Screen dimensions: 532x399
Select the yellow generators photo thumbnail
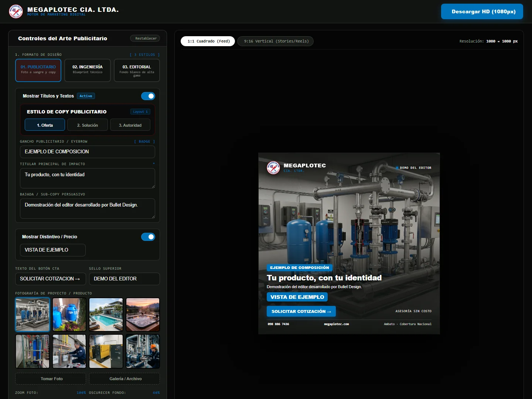[106, 351]
